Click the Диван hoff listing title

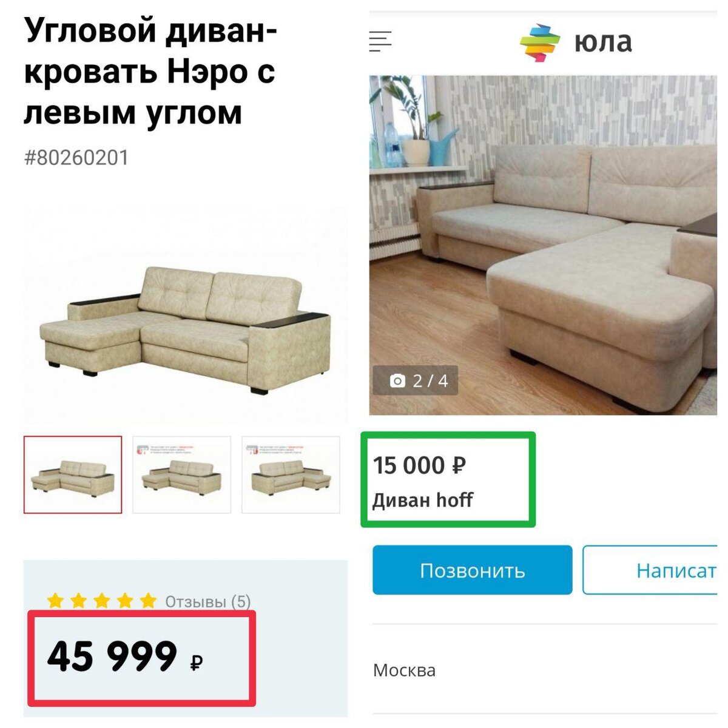[422, 500]
